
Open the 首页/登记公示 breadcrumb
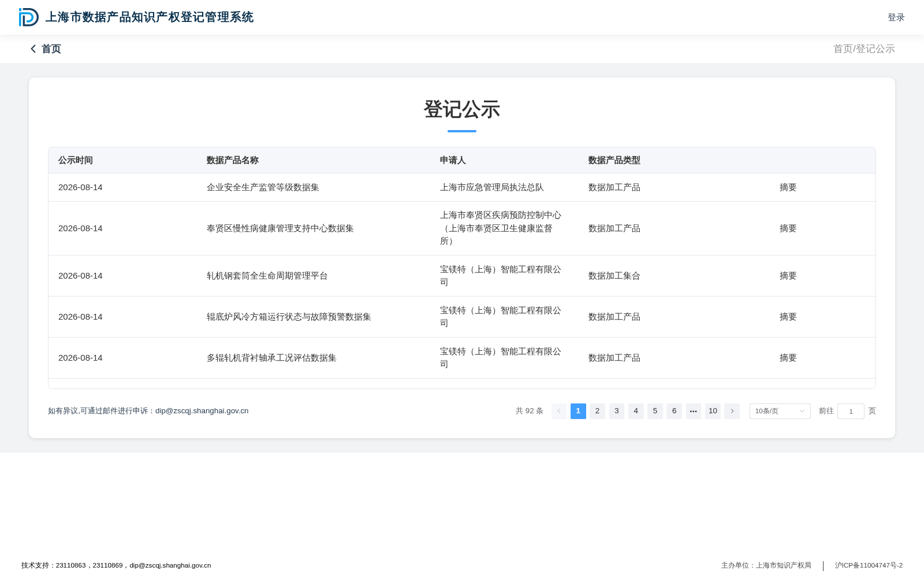click(x=864, y=49)
